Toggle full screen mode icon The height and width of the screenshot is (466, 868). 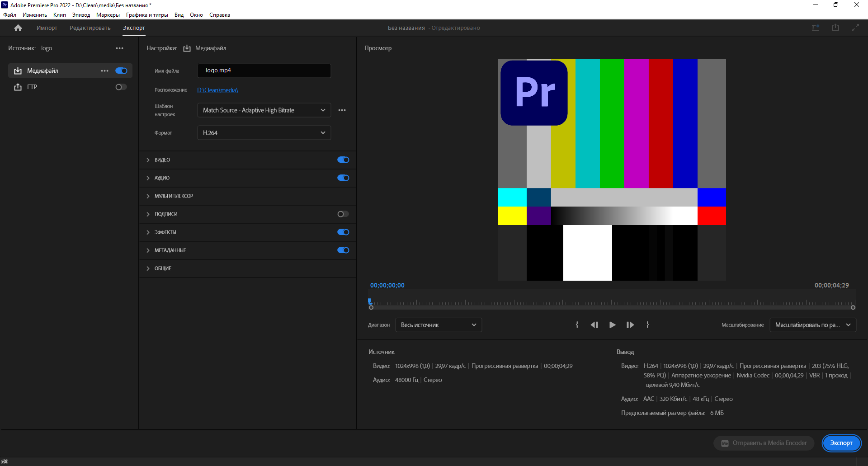pyautogui.click(x=855, y=28)
